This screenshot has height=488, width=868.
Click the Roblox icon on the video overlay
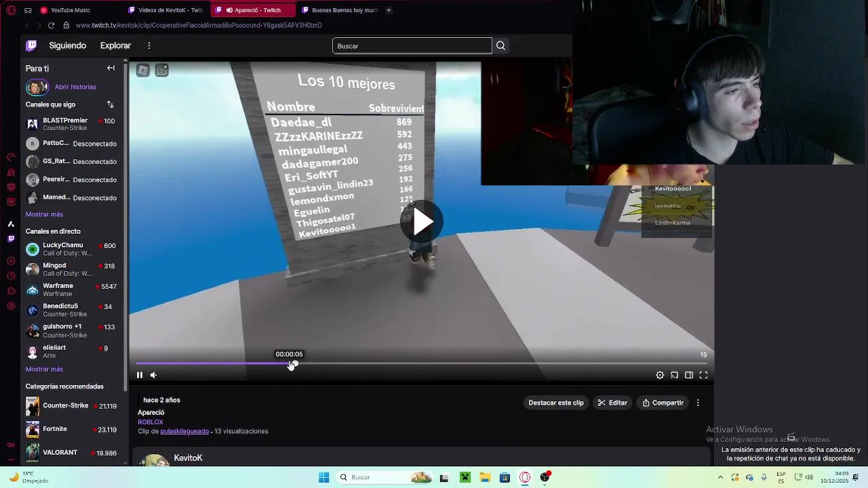point(142,70)
